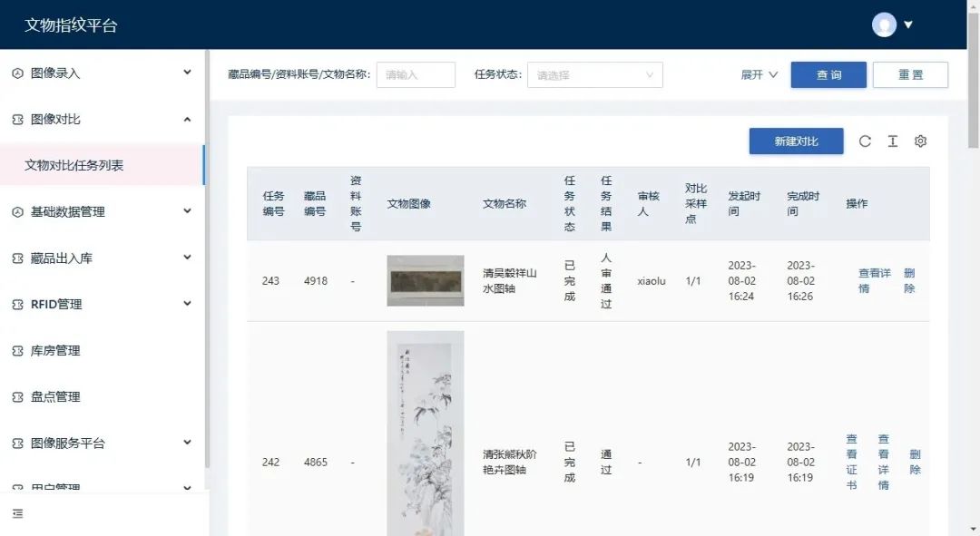Expand the 基础数据管理 menu

[187, 211]
